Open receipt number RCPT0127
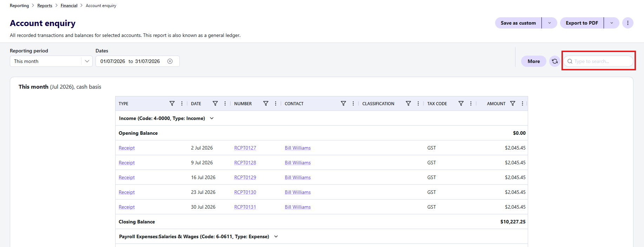Screen dimensions: 644x247 coord(245,148)
